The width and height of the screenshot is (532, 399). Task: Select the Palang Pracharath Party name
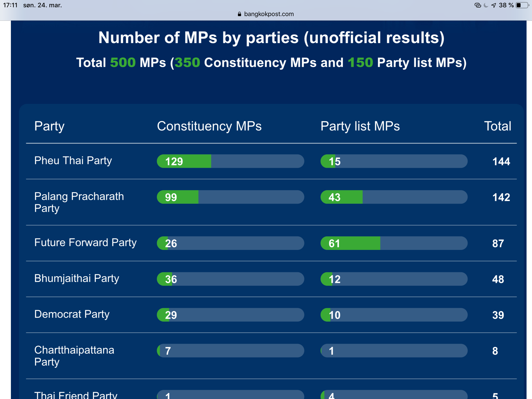79,202
